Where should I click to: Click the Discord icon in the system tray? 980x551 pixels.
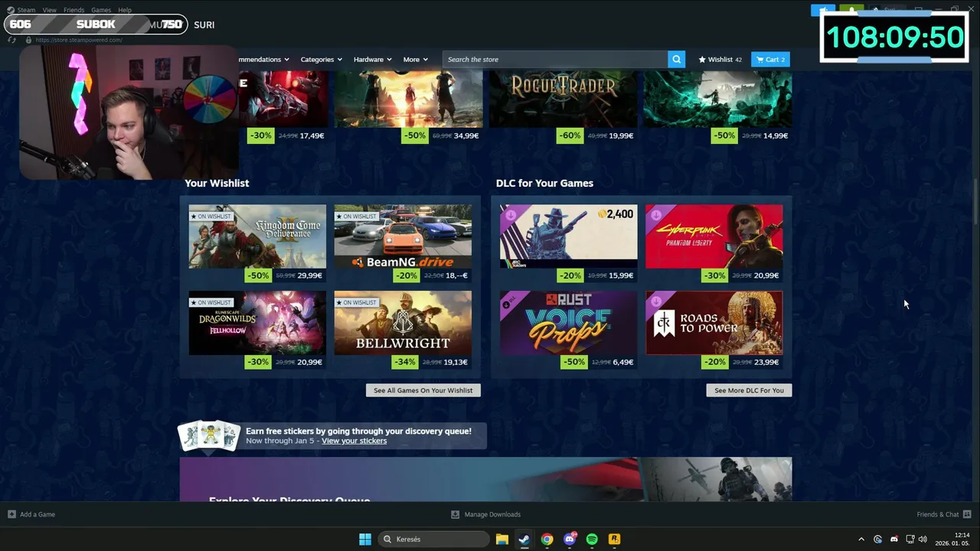[894, 539]
